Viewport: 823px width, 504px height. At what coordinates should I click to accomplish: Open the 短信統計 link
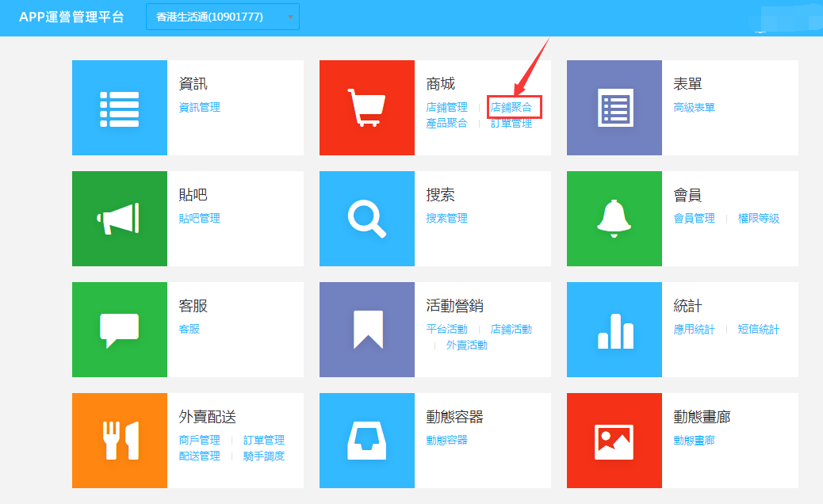point(759,330)
